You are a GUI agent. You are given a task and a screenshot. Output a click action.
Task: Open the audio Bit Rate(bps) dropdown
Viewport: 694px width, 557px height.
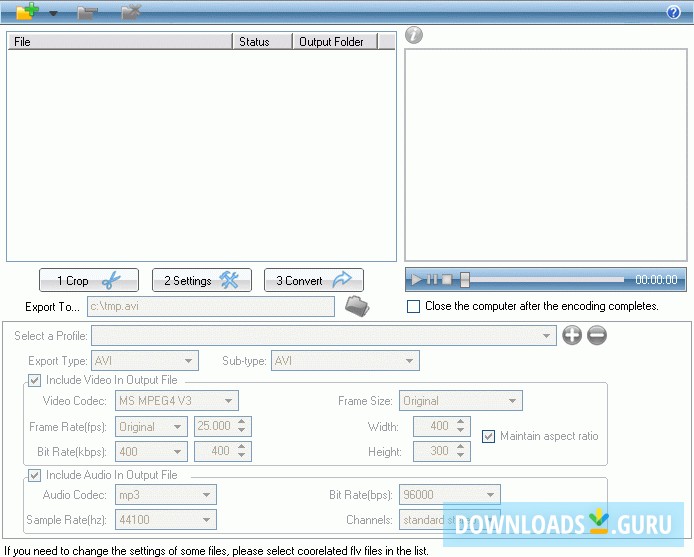(x=450, y=495)
